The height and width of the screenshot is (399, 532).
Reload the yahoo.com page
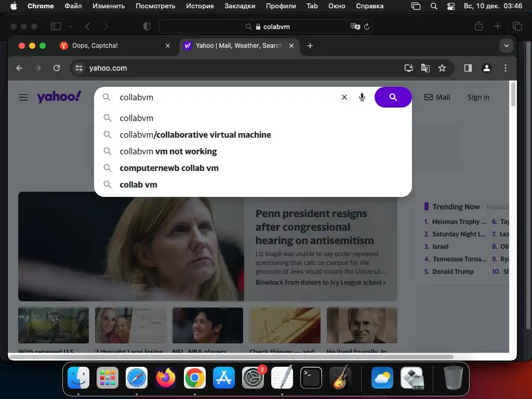[57, 68]
